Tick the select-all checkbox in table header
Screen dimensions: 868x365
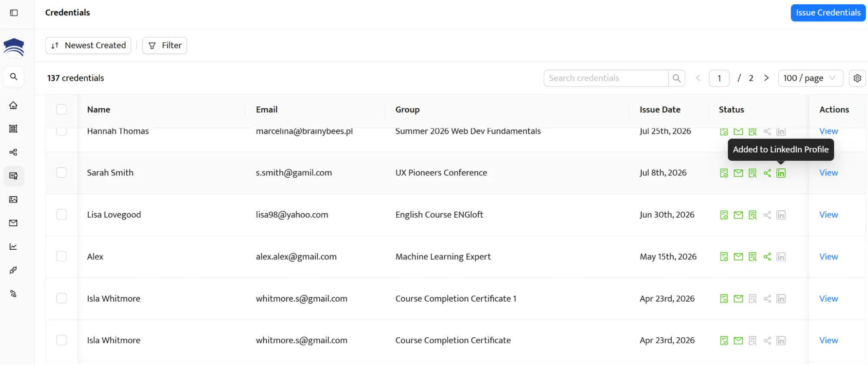[x=62, y=109]
